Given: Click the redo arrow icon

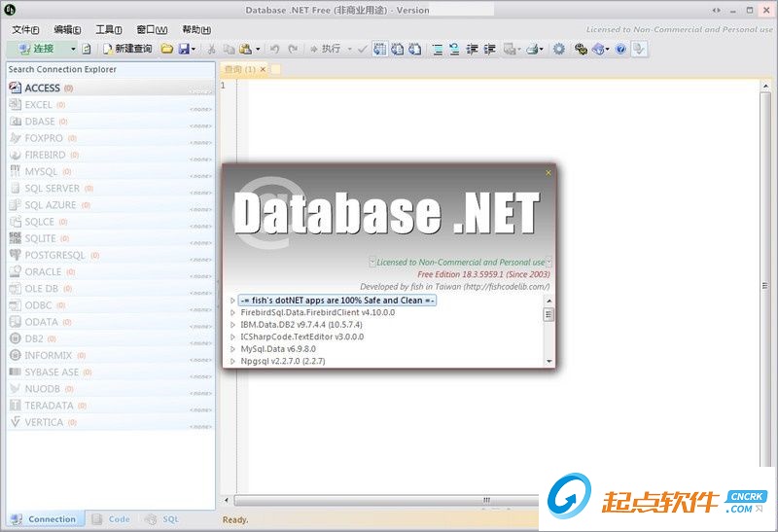Looking at the screenshot, I should (x=294, y=49).
